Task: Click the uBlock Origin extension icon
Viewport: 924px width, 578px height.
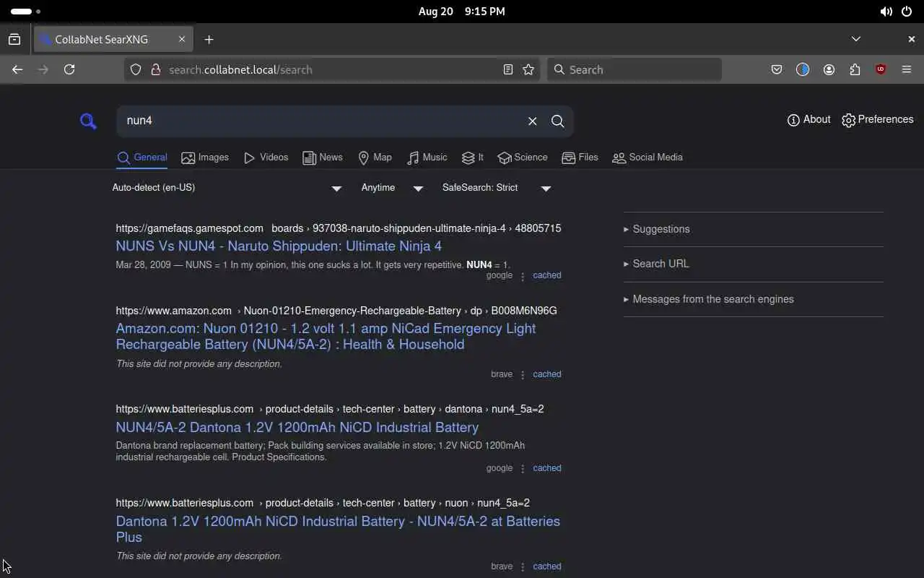Action: click(881, 69)
